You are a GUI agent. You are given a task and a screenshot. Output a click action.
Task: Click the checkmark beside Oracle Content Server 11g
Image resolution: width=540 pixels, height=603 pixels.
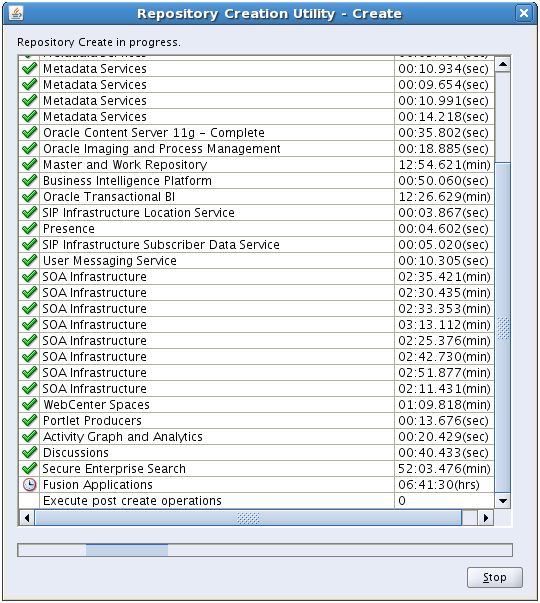[30, 132]
